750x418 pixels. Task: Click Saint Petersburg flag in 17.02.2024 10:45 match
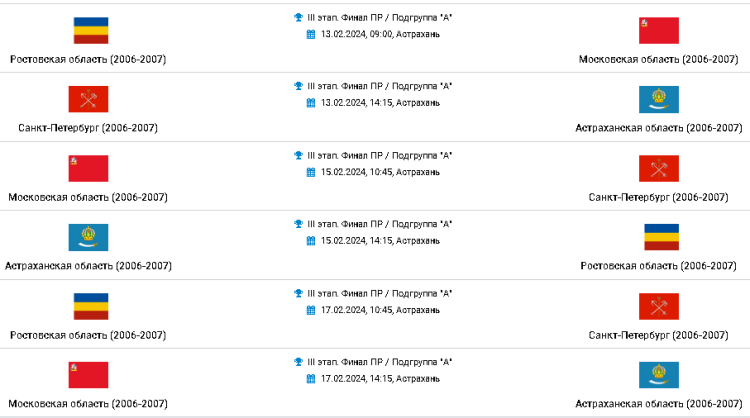click(659, 306)
